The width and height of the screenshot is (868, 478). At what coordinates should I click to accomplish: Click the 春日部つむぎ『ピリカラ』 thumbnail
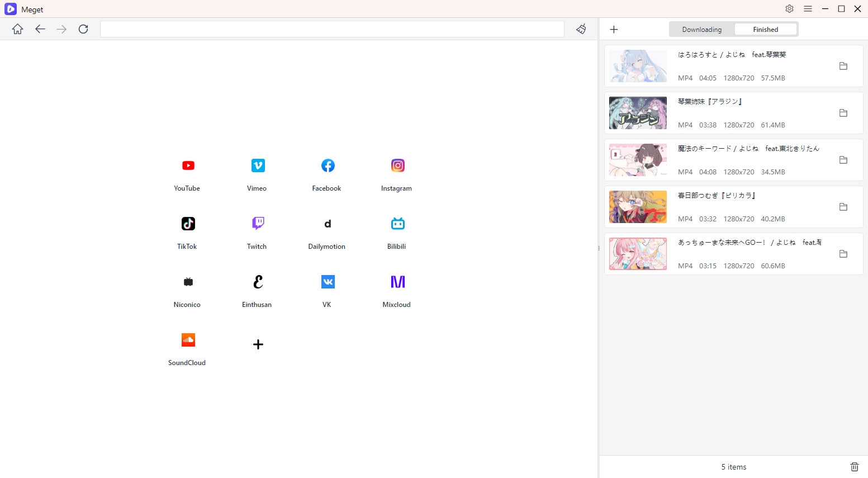(x=638, y=207)
